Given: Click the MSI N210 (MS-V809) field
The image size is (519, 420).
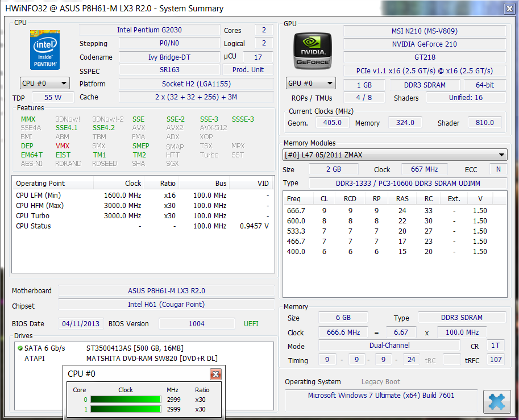Looking at the screenshot, I should click(x=425, y=31).
